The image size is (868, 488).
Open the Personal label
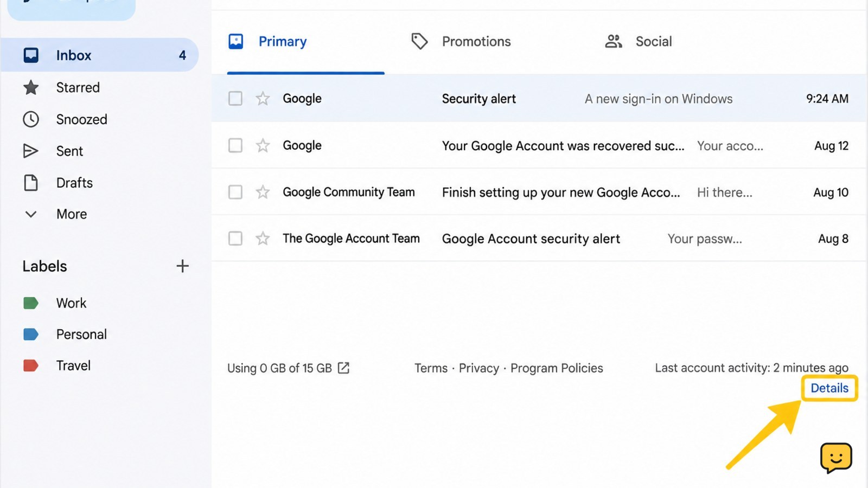click(x=81, y=335)
